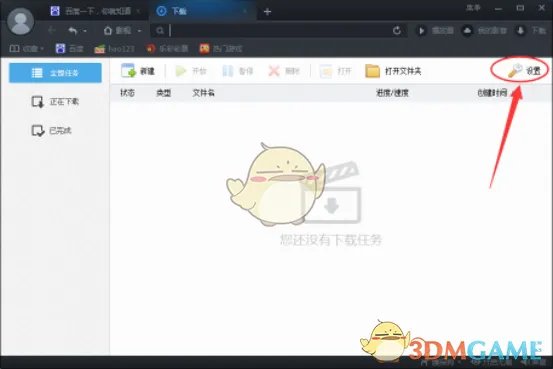Expand the dropdown next to the home button
The width and height of the screenshot is (553, 369).
(x=140, y=31)
